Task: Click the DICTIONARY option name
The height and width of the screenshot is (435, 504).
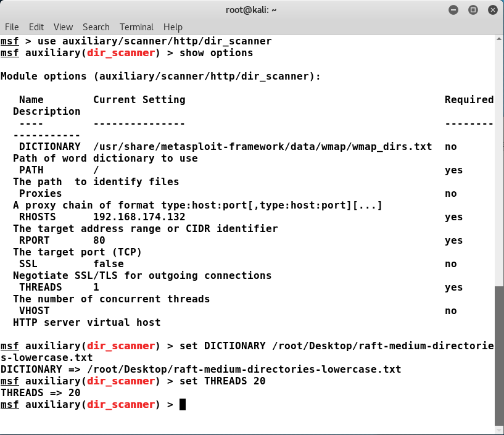Action: pos(50,147)
